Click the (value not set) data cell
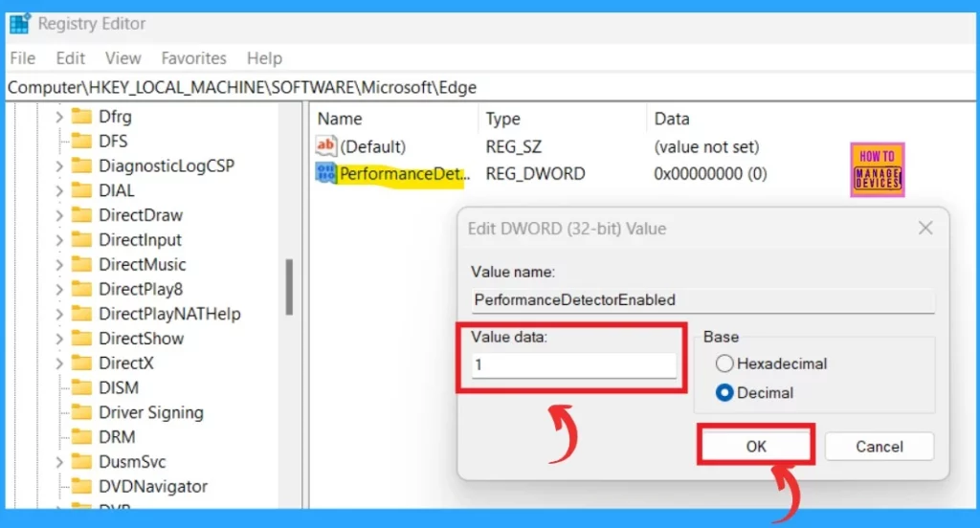The image size is (980, 528). click(706, 147)
